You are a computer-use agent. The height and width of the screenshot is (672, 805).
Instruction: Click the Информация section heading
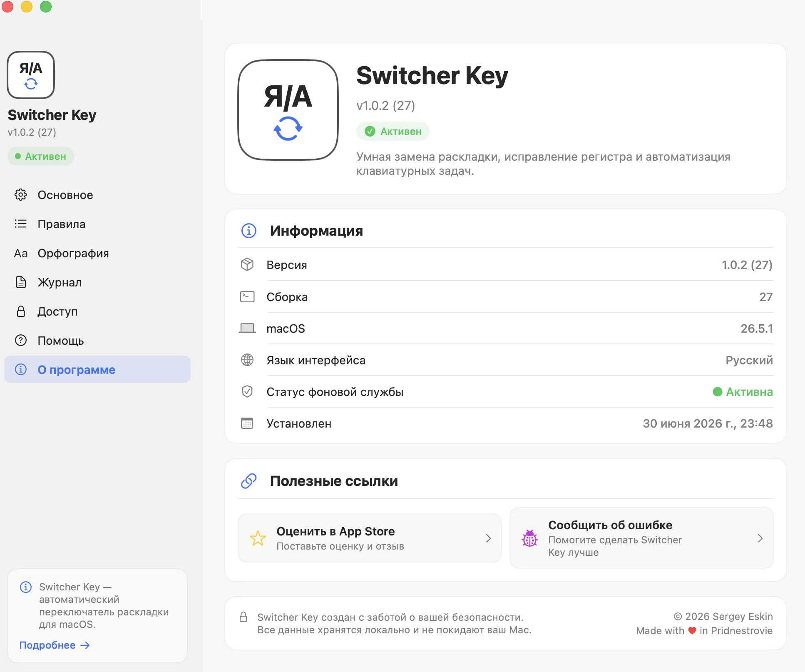coord(316,231)
